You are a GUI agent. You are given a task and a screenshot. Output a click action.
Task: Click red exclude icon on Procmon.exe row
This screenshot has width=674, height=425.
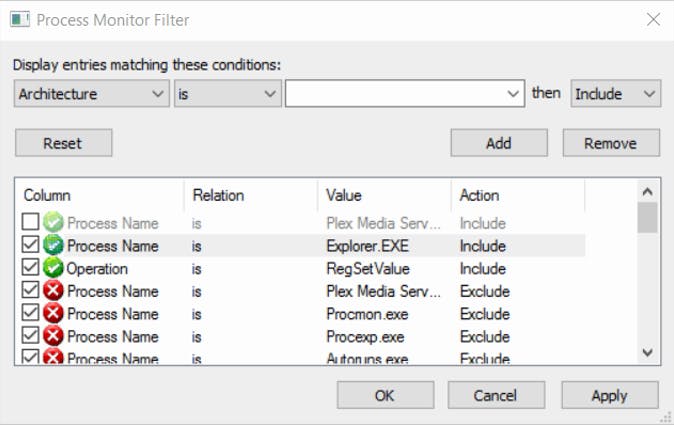[x=54, y=314]
